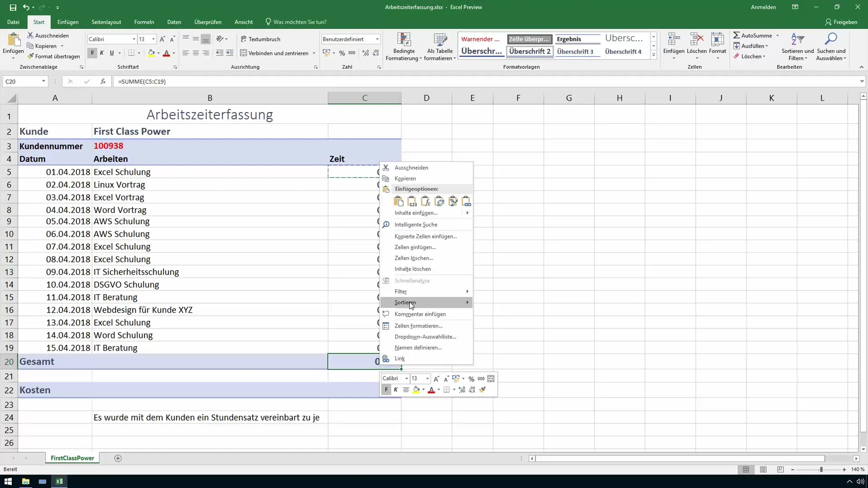Viewport: 868px width, 488px height.
Task: Open the name box dropdown showing C20
Action: pyautogui.click(x=43, y=81)
